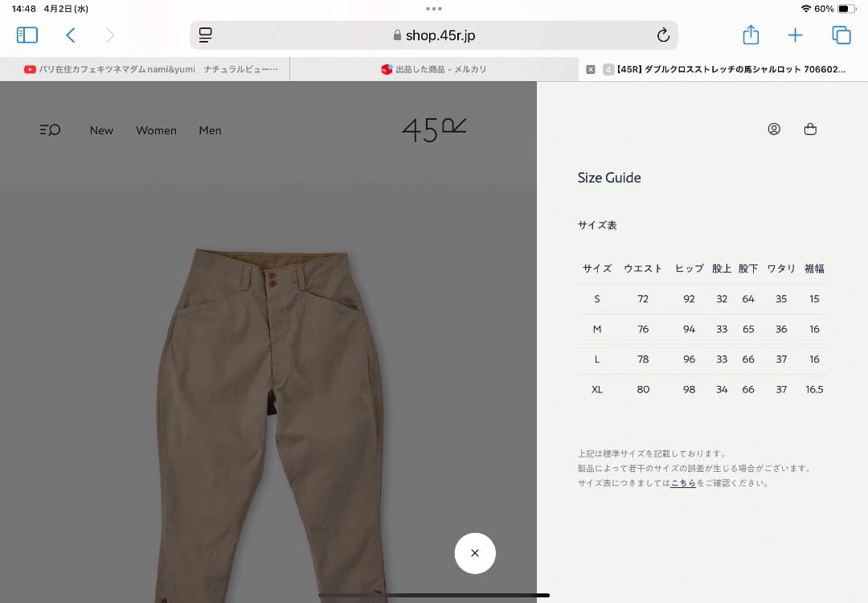Click the 45R logo
The height and width of the screenshot is (603, 868).
pyautogui.click(x=434, y=131)
